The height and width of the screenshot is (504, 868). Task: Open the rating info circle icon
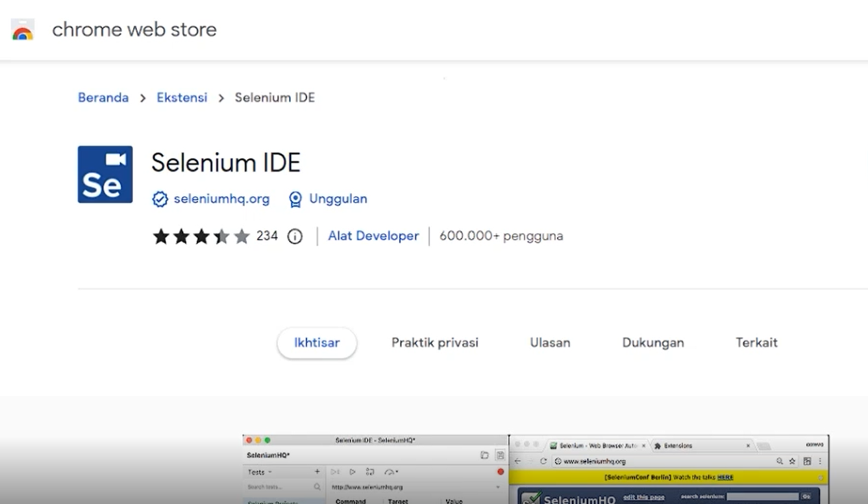tap(295, 236)
